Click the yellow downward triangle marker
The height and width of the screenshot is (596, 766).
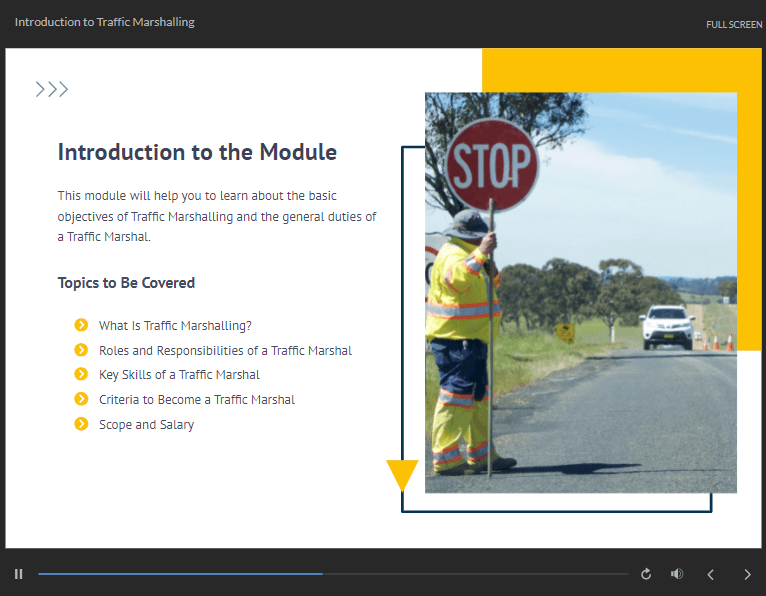402,474
